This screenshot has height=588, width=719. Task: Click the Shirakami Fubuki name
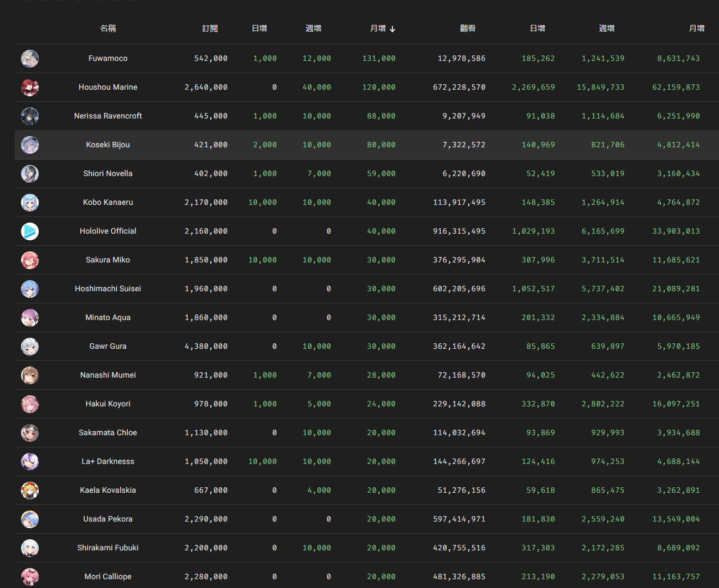click(x=108, y=548)
